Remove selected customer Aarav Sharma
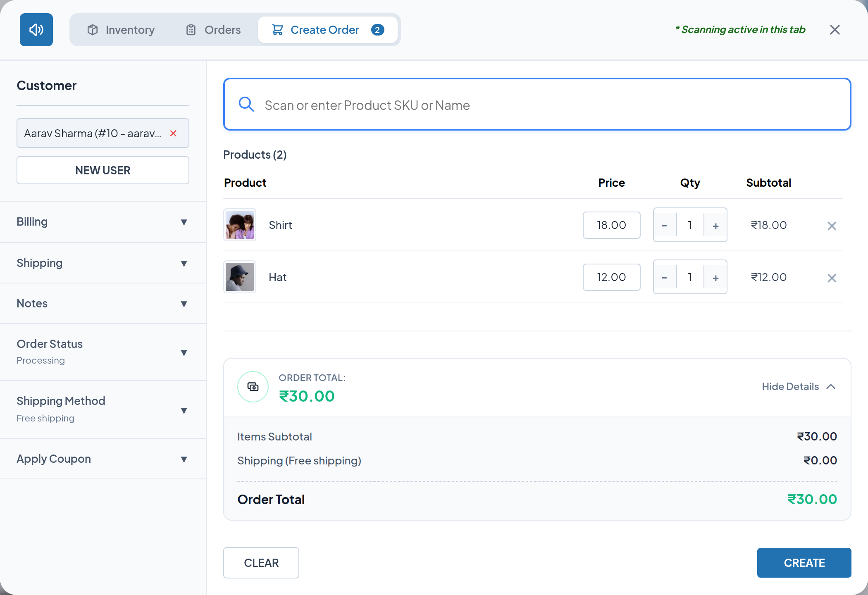 click(173, 133)
